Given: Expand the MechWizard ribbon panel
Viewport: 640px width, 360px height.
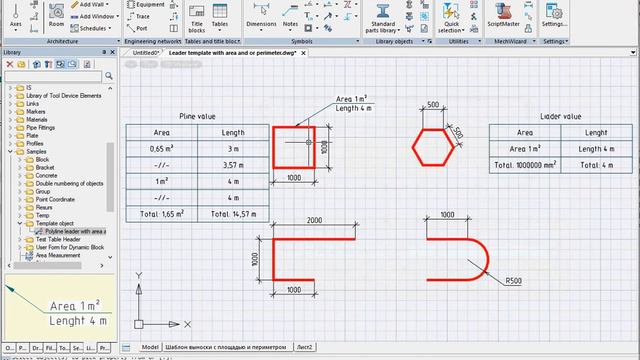Looking at the screenshot, I should click(534, 41).
